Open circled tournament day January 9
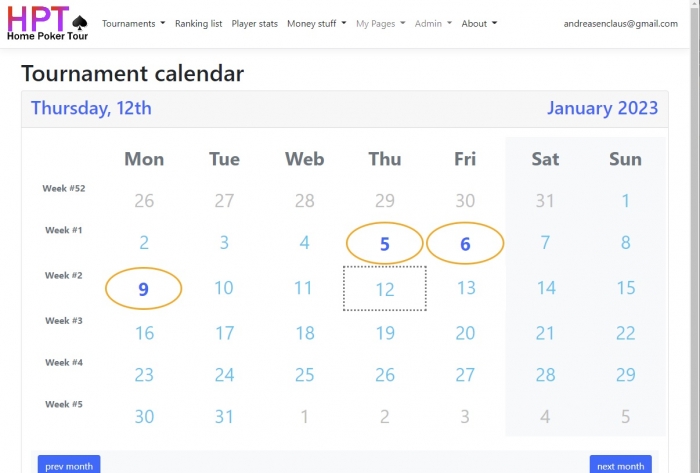The image size is (700, 473). (143, 289)
